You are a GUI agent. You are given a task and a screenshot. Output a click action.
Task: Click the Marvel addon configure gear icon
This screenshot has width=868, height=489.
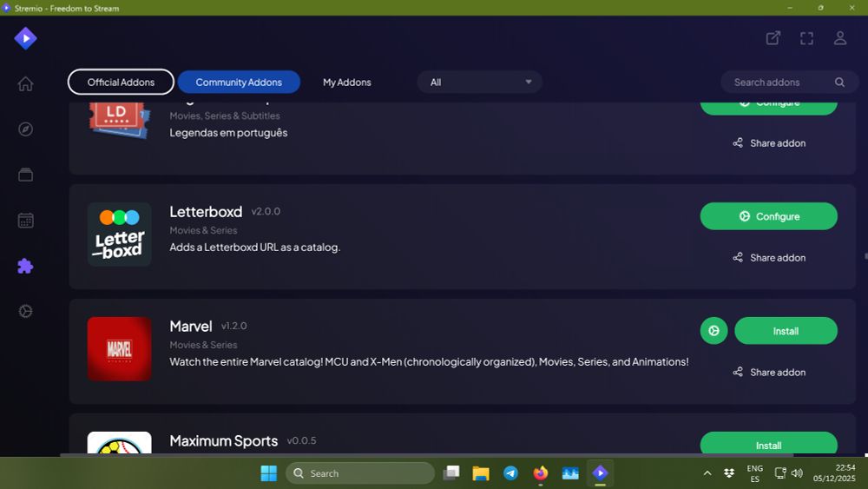click(x=713, y=331)
